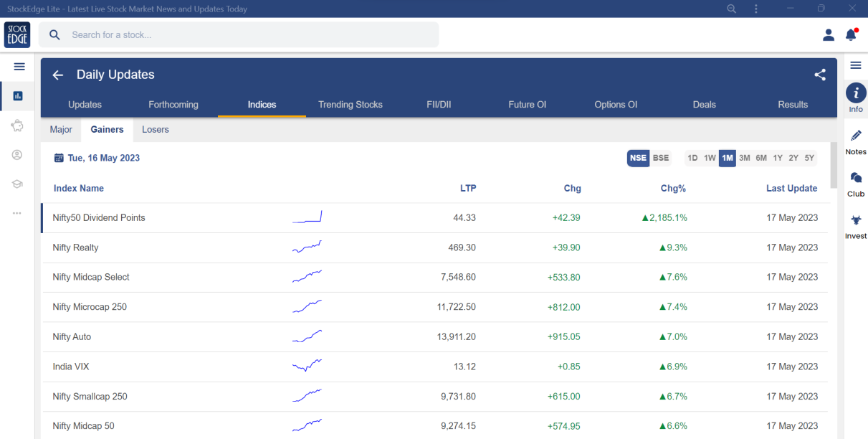
Task: Click the share icon in Daily Updates header
Action: (x=820, y=75)
